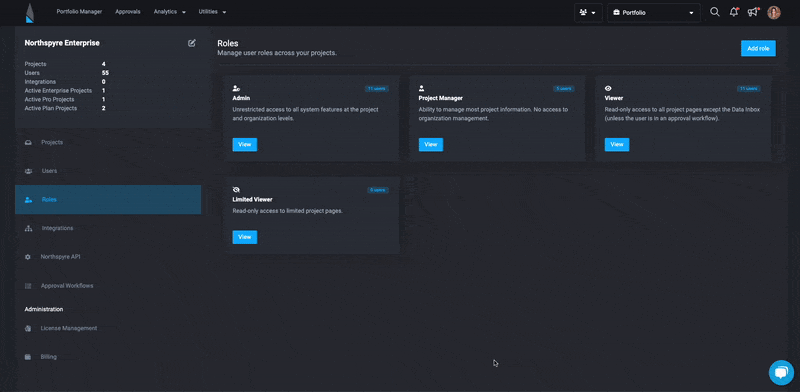Screen dimensions: 800x392
Task: Click the Northspyre logo icon
Action: coord(30,13)
